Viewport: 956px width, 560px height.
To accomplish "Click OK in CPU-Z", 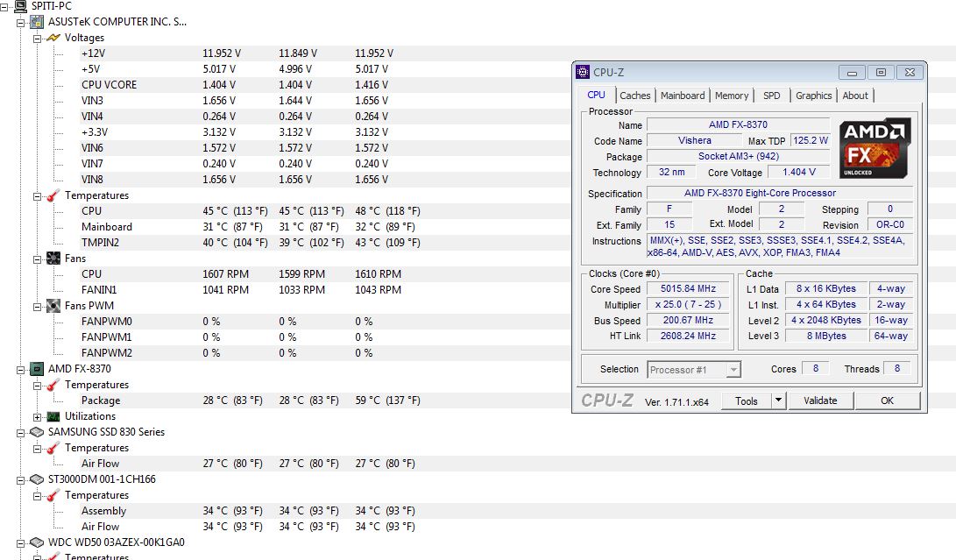I will pos(887,401).
